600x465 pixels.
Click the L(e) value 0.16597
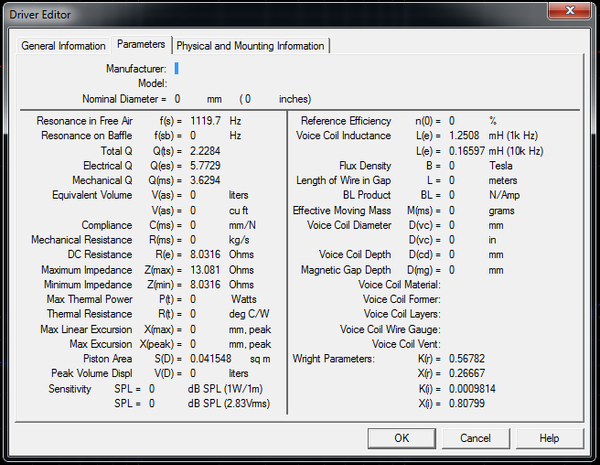467,151
